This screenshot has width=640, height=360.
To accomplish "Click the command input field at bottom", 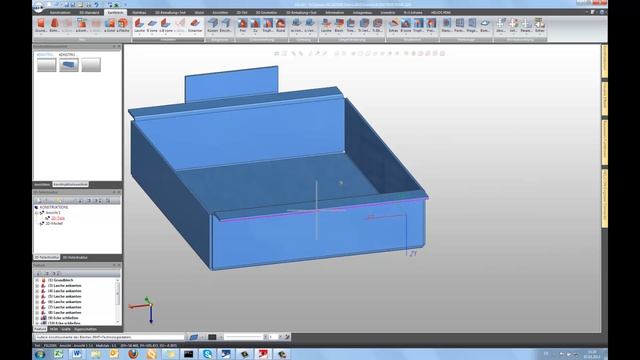I will 109,337.
